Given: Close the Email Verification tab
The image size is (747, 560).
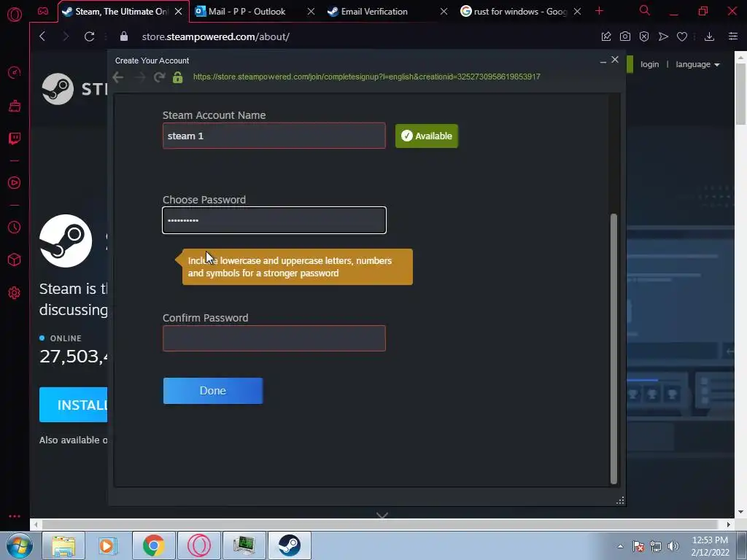Looking at the screenshot, I should (444, 12).
